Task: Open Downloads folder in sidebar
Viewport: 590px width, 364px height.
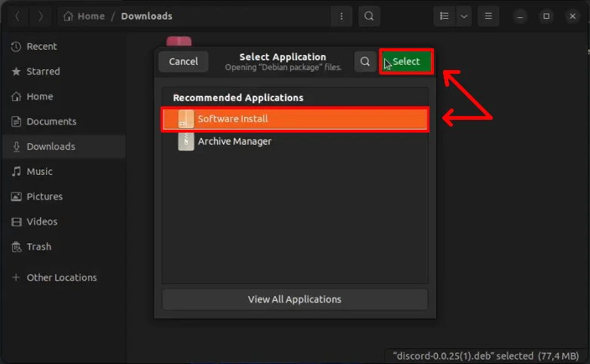Action: click(x=64, y=147)
